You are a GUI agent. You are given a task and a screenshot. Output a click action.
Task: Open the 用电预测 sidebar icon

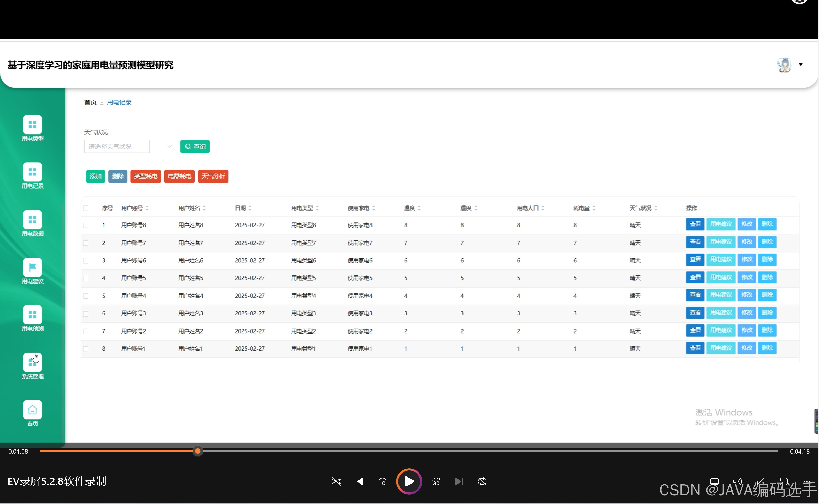(x=32, y=315)
